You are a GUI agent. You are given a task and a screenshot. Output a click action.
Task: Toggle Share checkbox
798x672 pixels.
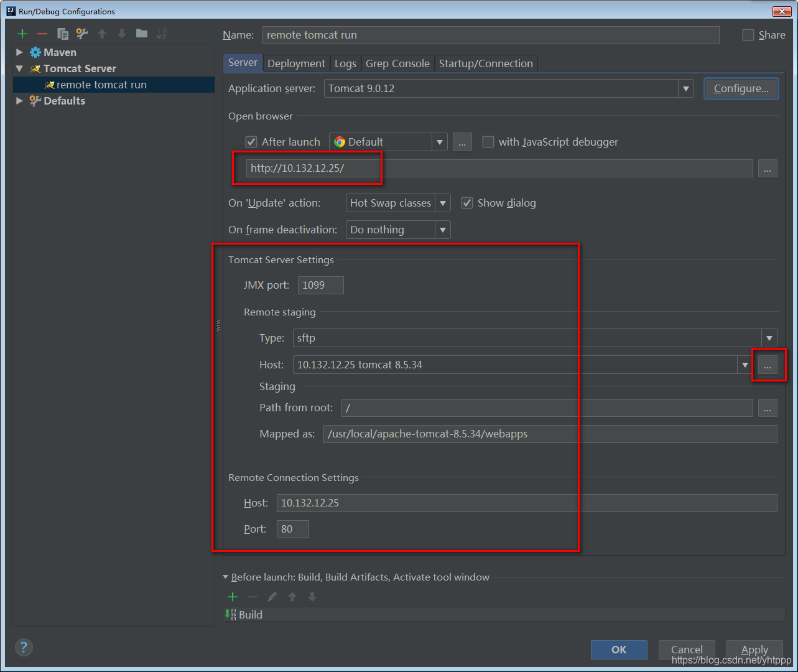point(748,35)
